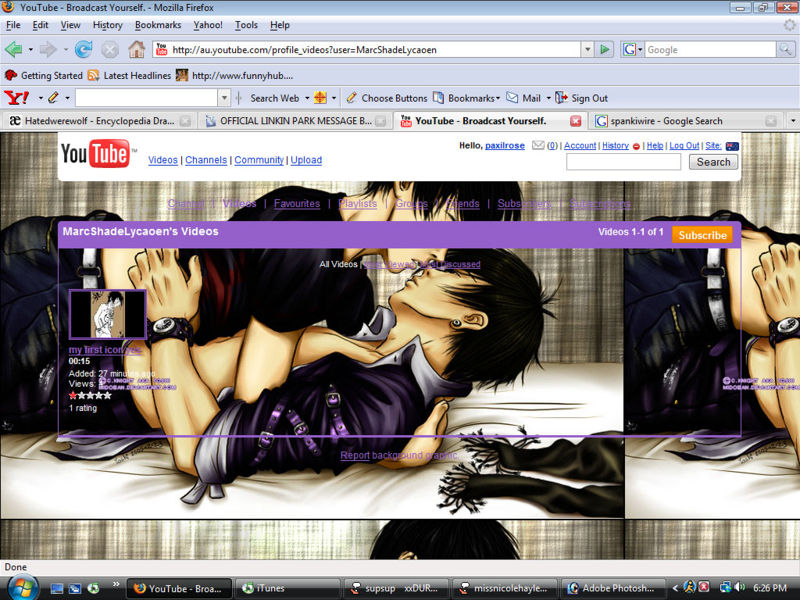Click the home icon in the navigation bar
Image resolution: width=800 pixels, height=600 pixels.
click(136, 49)
